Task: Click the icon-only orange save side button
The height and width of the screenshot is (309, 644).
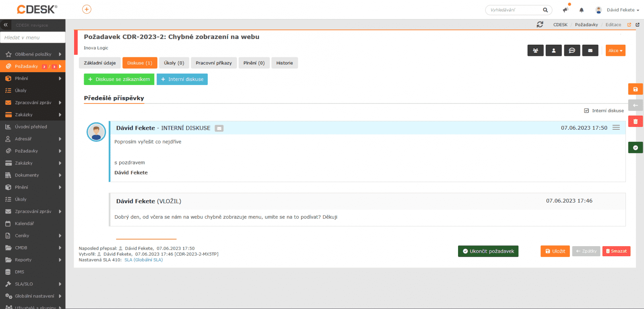Action: [636, 89]
